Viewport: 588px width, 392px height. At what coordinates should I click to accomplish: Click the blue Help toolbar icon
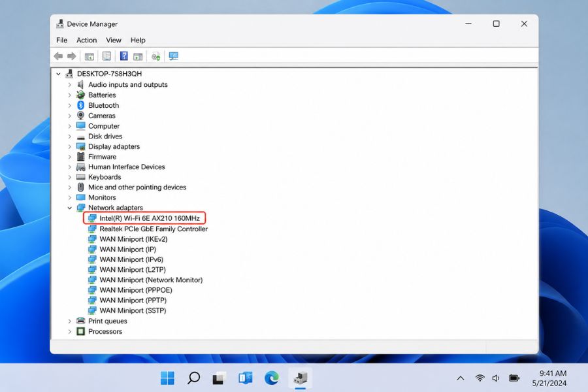click(123, 56)
